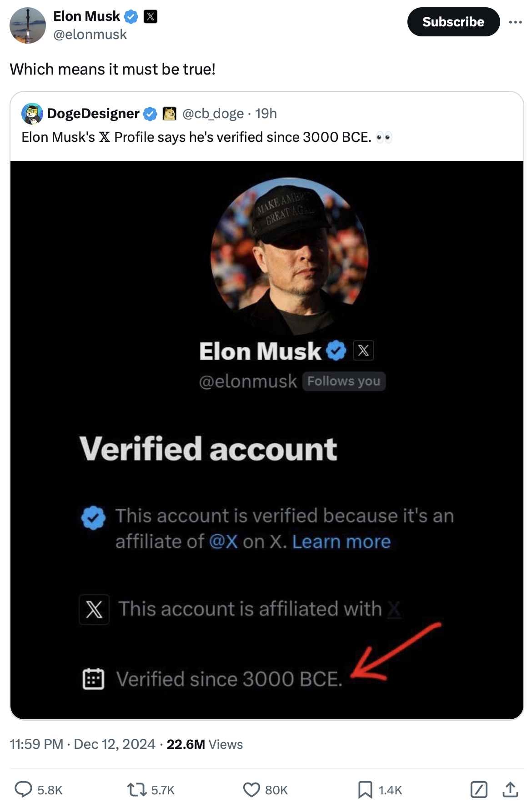Open DogeDesigner's profile avatar
The width and height of the screenshot is (532, 803).
point(32,114)
